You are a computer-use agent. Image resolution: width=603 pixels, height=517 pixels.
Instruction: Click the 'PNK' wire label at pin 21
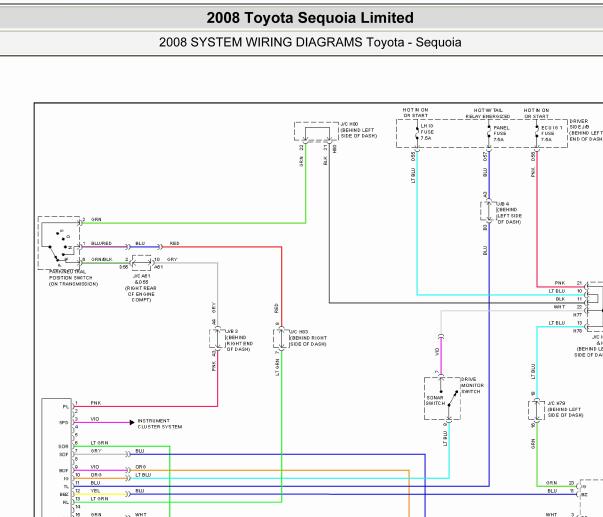[560, 283]
